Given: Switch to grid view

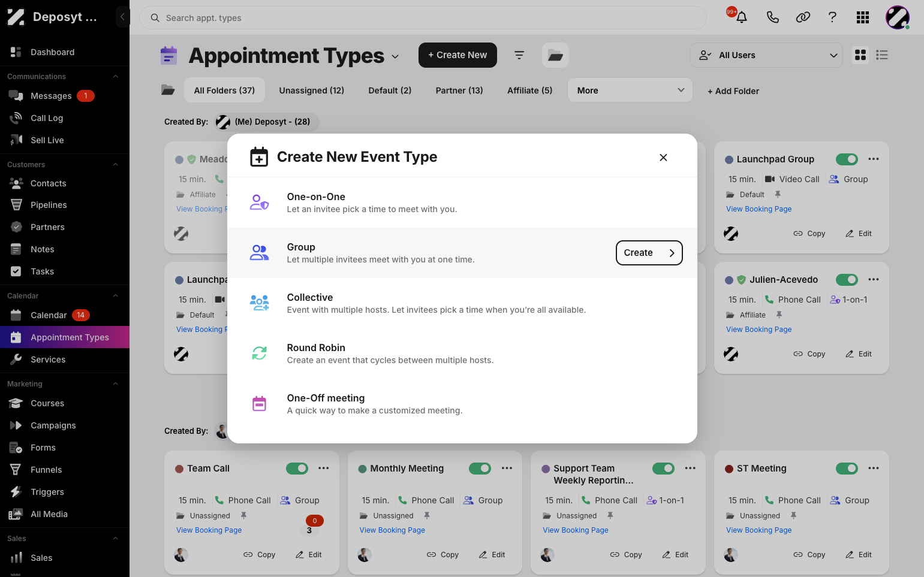Looking at the screenshot, I should pos(860,55).
